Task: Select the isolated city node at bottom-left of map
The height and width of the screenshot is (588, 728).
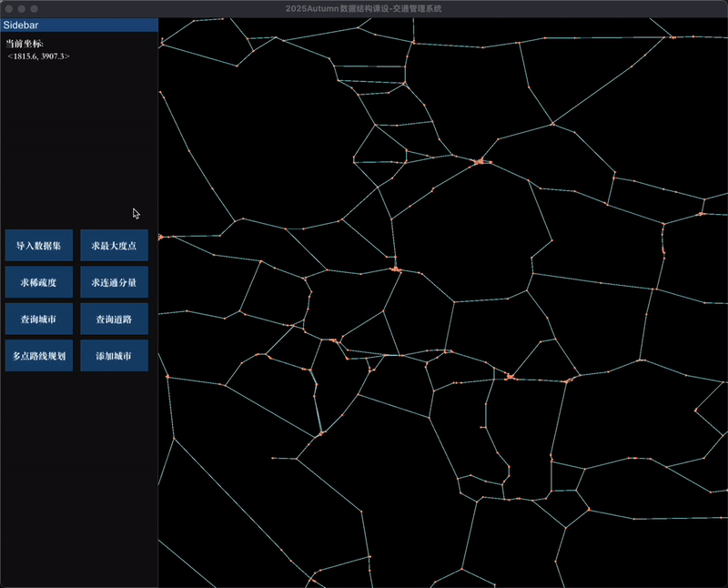Action: coord(272,458)
